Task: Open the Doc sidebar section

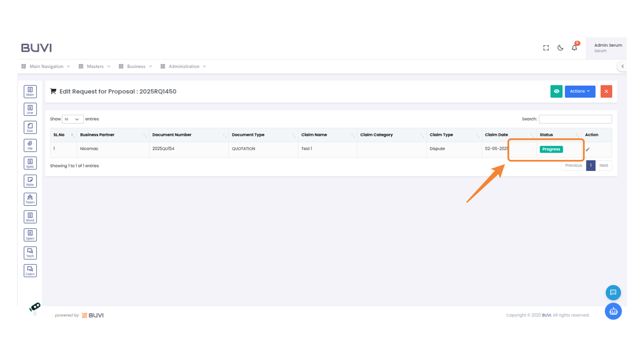Action: tap(30, 127)
